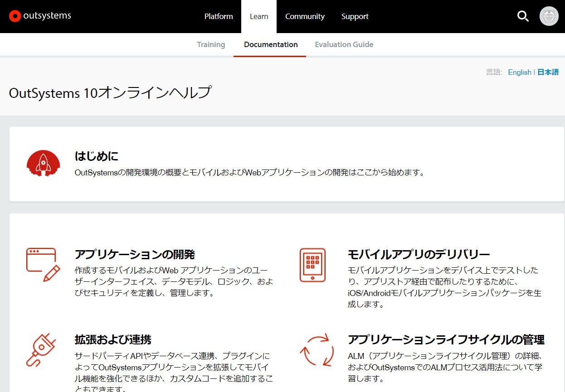Switch to the Evaluation Guide tab

pos(344,44)
